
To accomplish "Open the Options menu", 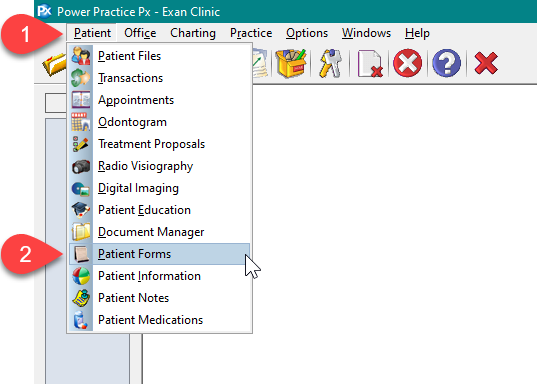I will pyautogui.click(x=307, y=33).
